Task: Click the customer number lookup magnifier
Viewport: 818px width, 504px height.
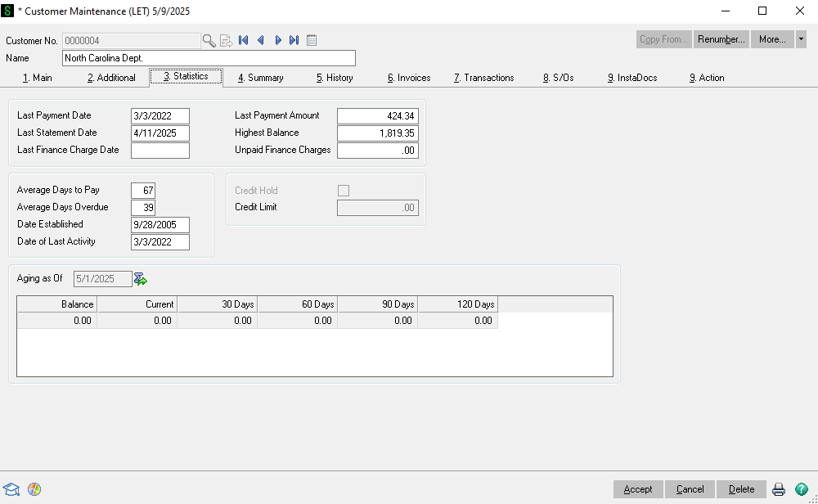Action: (209, 40)
